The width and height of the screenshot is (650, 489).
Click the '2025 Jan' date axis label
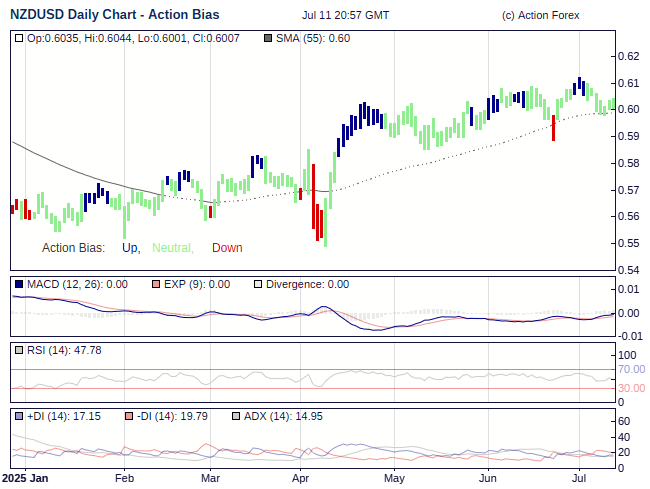click(x=25, y=479)
